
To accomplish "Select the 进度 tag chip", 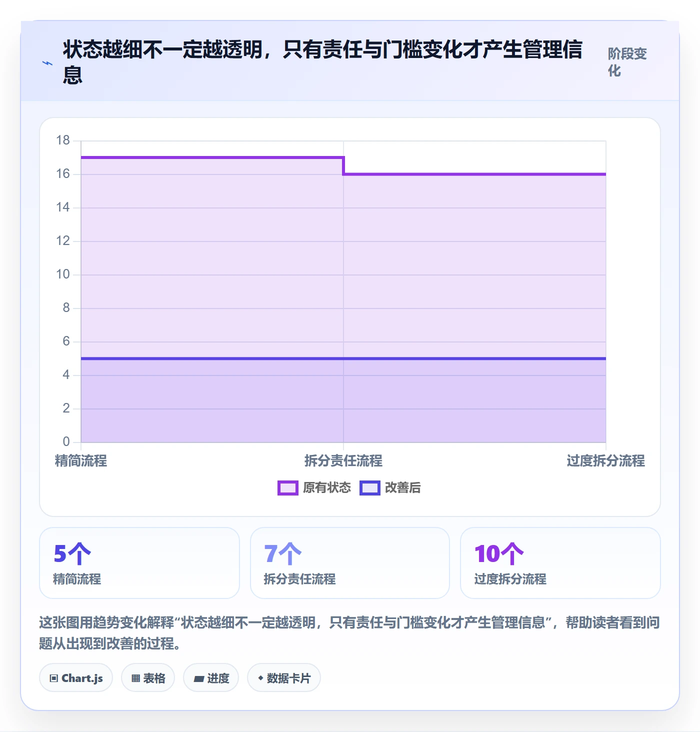I will (211, 678).
